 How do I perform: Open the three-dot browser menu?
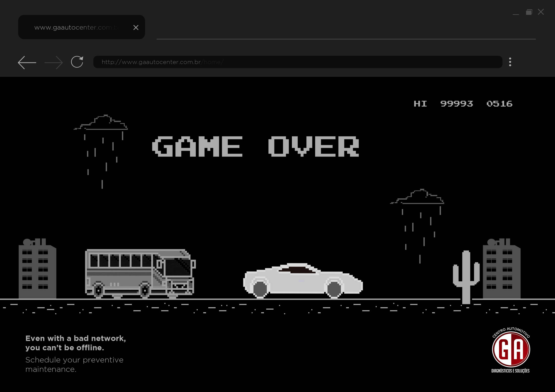click(x=510, y=62)
